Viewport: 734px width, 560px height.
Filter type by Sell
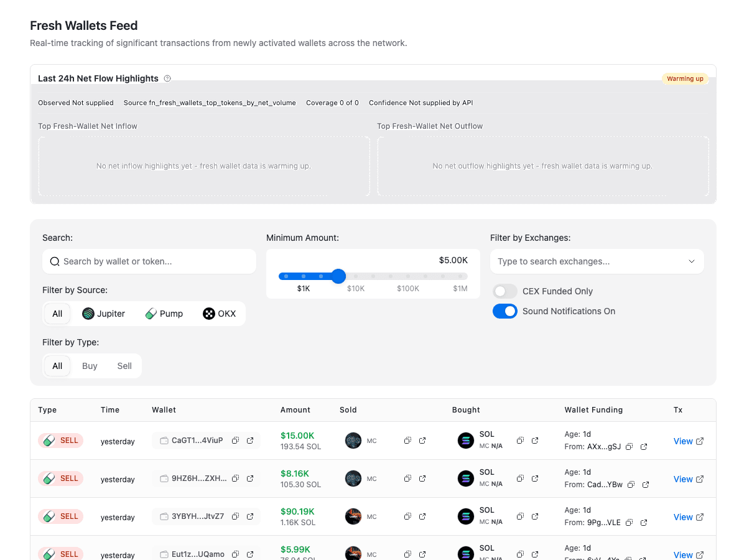coord(124,366)
